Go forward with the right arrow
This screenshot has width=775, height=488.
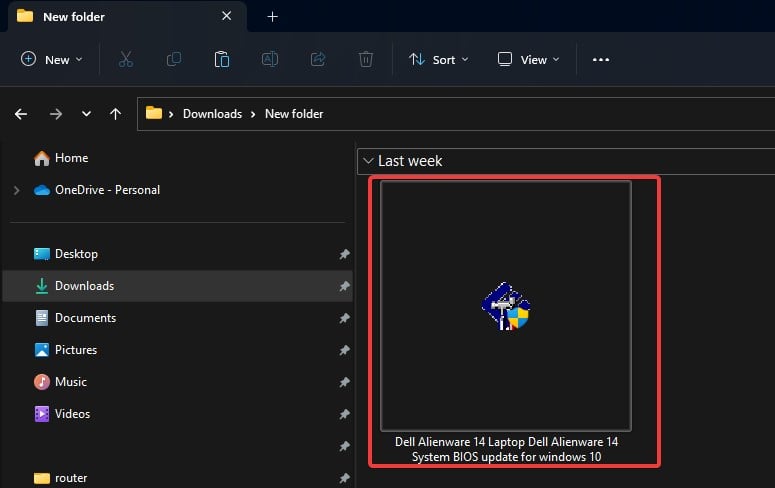tap(56, 114)
